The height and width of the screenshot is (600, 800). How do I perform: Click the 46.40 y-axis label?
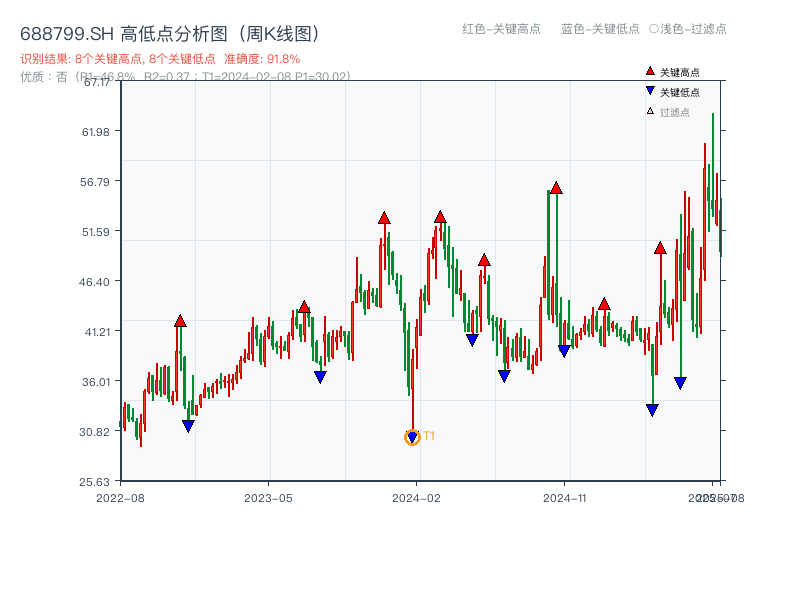(94, 282)
